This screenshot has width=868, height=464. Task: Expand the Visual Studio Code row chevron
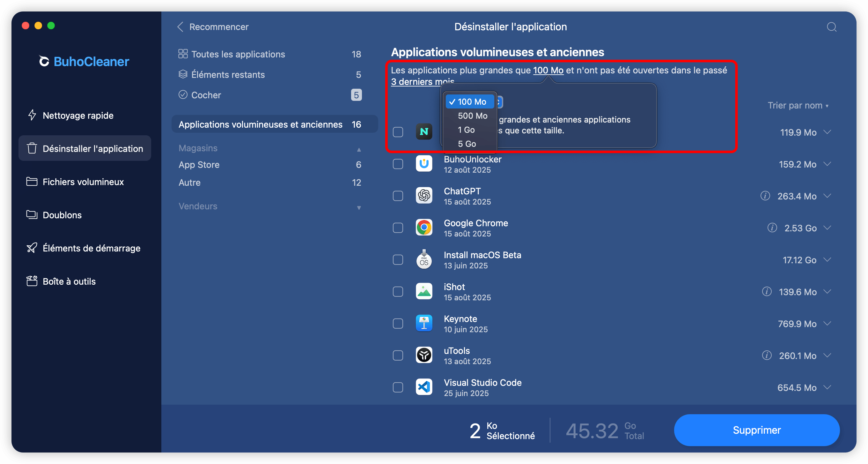827,387
